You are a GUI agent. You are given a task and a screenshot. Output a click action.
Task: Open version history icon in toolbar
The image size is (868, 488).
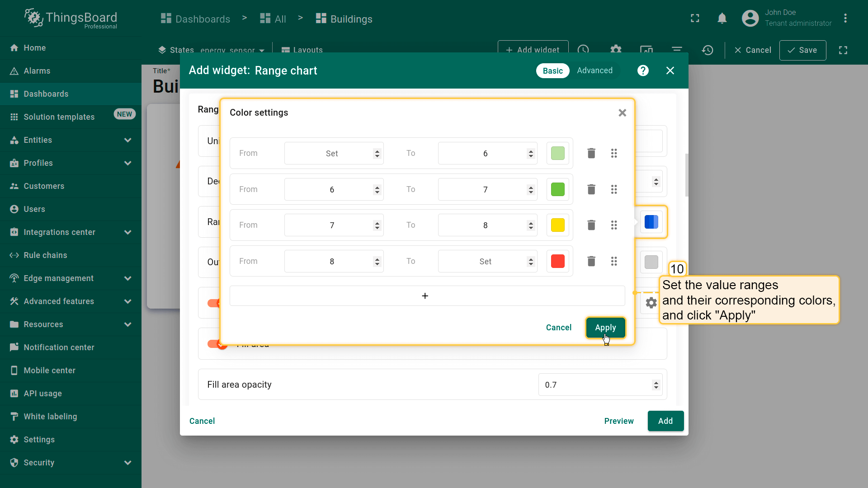tap(708, 50)
